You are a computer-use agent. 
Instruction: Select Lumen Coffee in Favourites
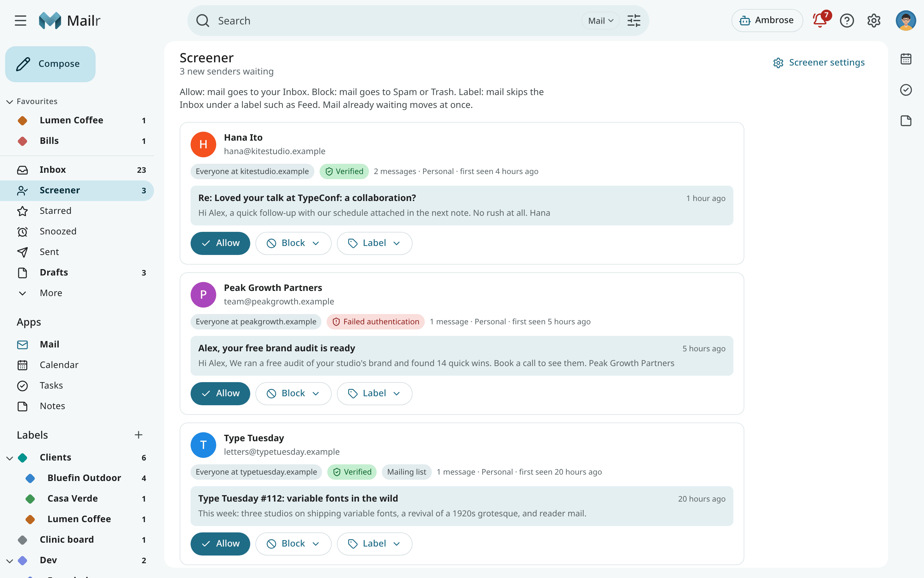76,120
